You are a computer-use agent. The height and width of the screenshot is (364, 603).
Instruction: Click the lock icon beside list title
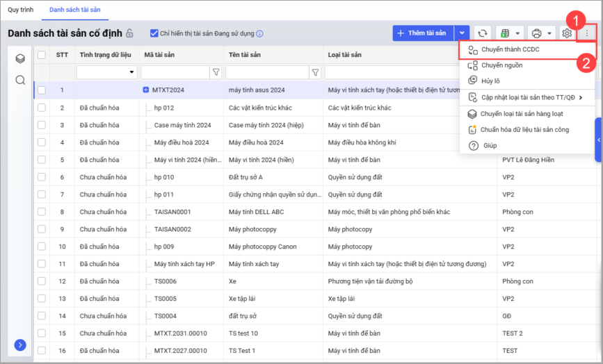pos(129,33)
